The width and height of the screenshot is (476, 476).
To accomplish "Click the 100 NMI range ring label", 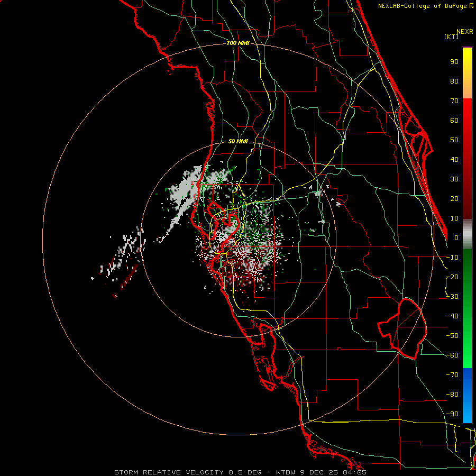I will click(x=238, y=43).
